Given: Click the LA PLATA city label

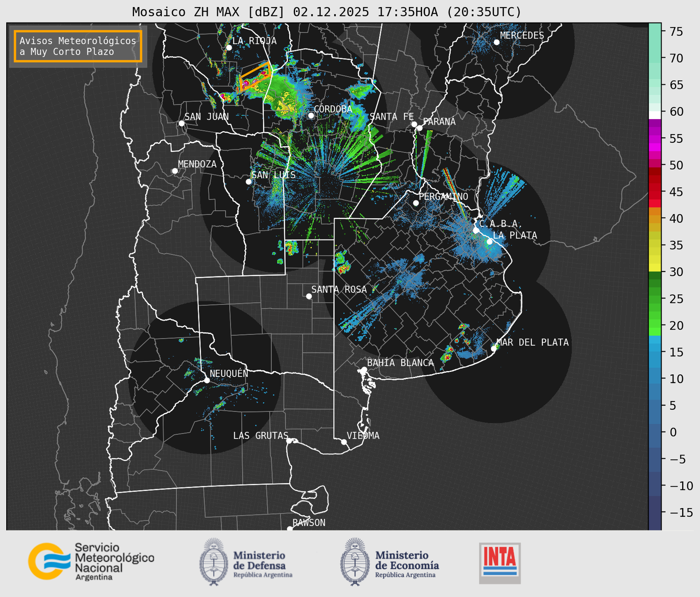Looking at the screenshot, I should (515, 235).
